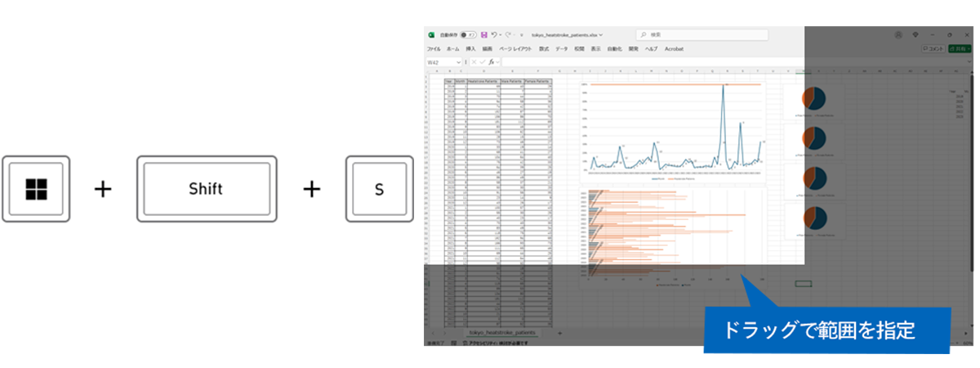This screenshot has height=368, width=980.
Task: Switch to the ページ レイアウト tab
Action: pos(515,49)
